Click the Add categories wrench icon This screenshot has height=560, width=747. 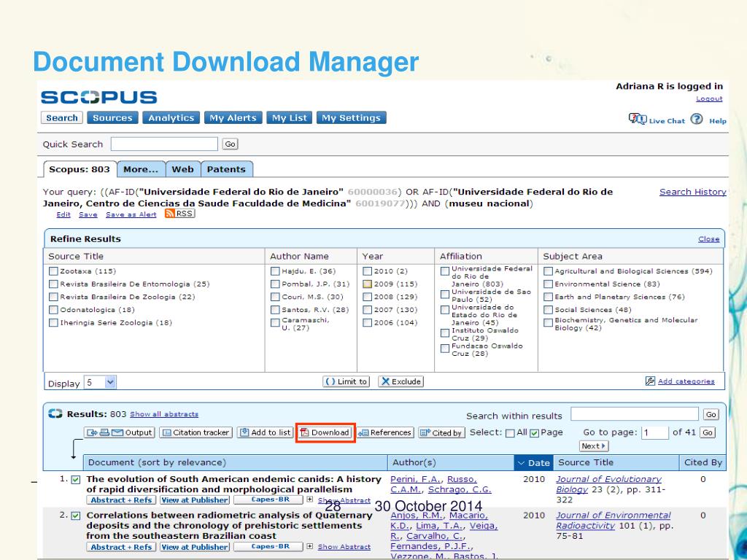point(650,381)
